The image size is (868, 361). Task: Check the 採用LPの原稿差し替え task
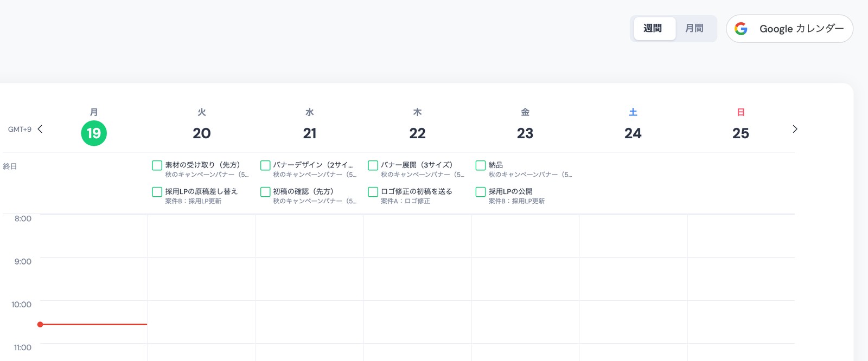tap(157, 192)
